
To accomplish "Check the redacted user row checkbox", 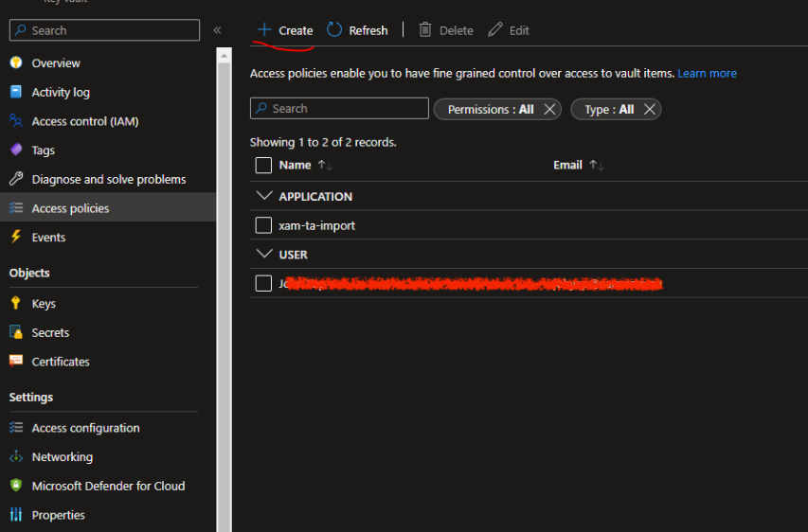I will [x=264, y=283].
